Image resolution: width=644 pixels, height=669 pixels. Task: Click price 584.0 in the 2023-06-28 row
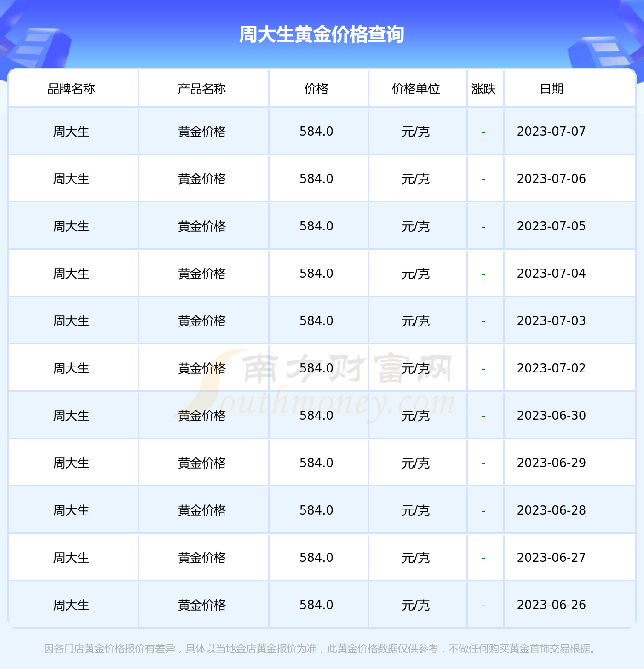click(316, 510)
